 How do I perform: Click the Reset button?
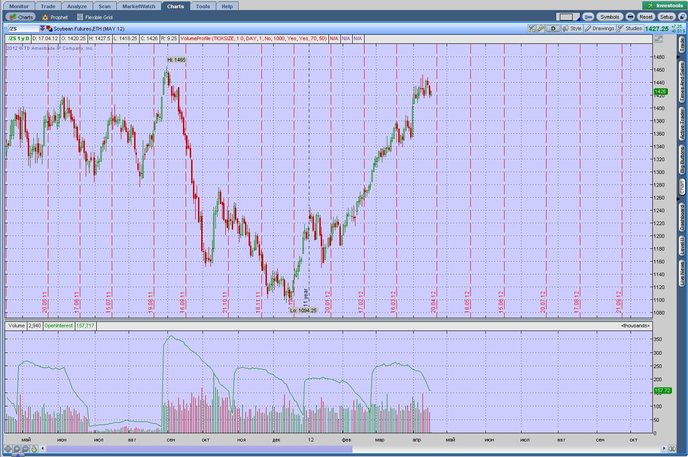coord(645,17)
